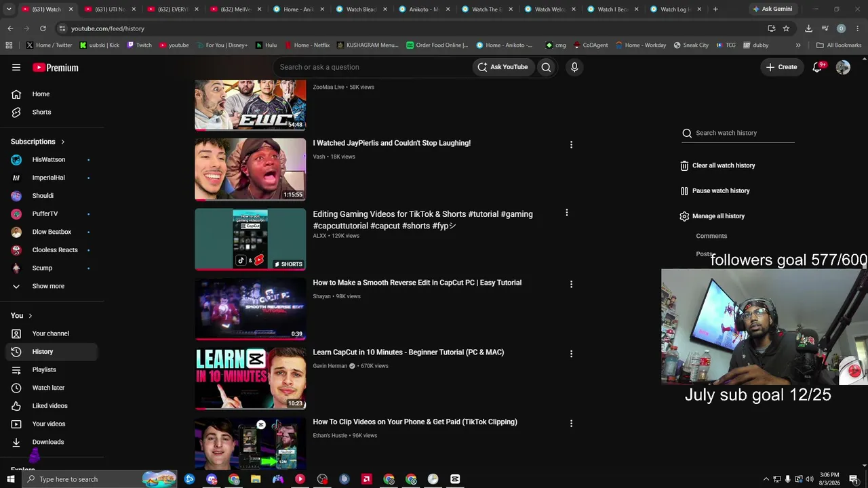868x488 pixels.
Task: Click Windows Start button
Action: coord(9,479)
